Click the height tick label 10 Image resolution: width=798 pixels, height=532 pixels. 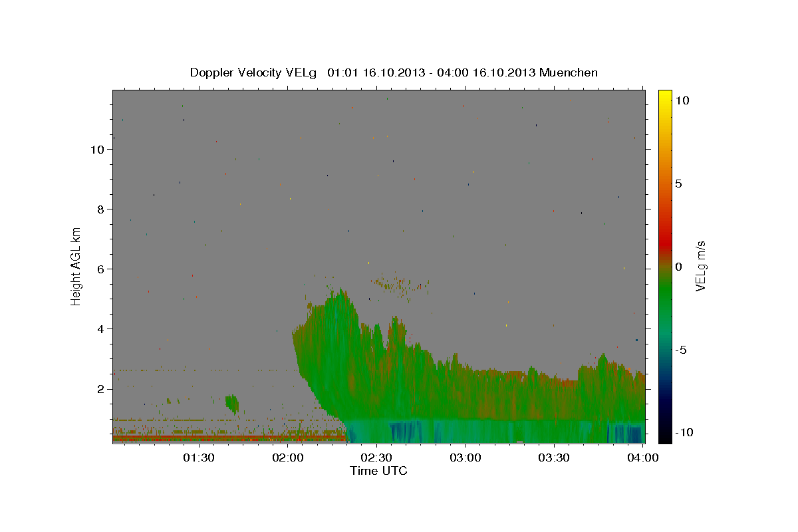point(98,150)
